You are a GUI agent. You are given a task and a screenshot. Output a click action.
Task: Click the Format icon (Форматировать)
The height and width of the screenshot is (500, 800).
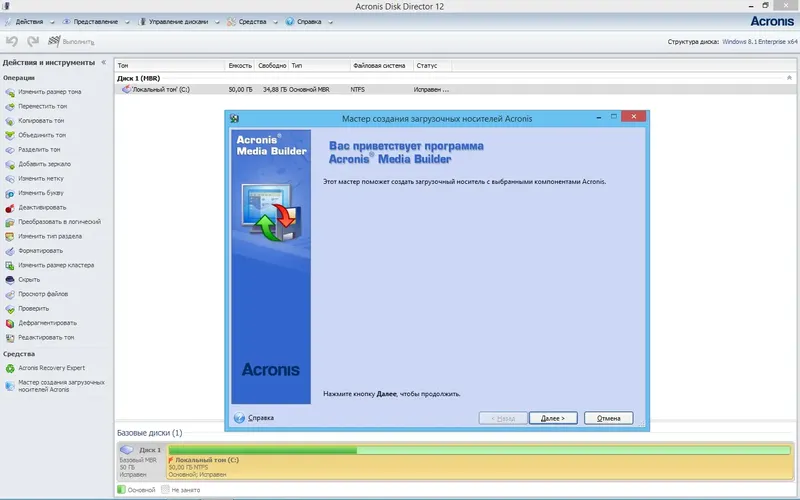click(10, 251)
